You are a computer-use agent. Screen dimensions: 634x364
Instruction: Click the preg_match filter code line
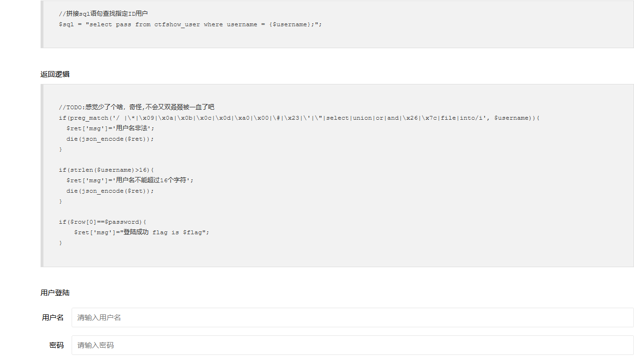299,118
